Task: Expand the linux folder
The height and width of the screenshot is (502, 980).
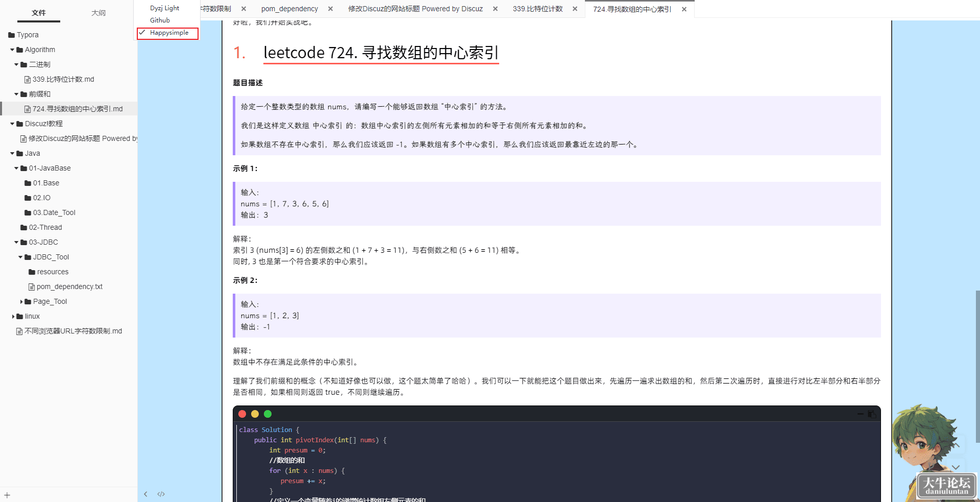Action: (13, 317)
